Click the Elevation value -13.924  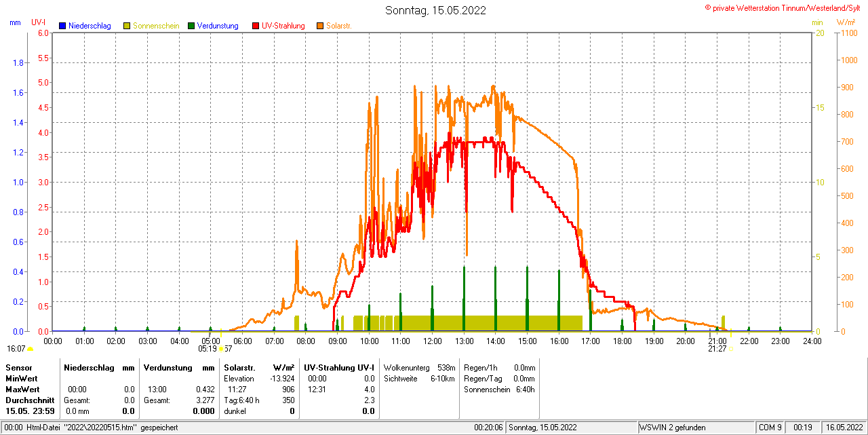click(x=283, y=378)
